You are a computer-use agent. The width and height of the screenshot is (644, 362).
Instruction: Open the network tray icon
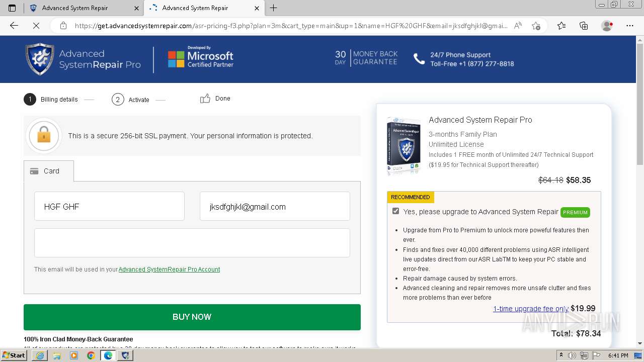[x=584, y=355]
